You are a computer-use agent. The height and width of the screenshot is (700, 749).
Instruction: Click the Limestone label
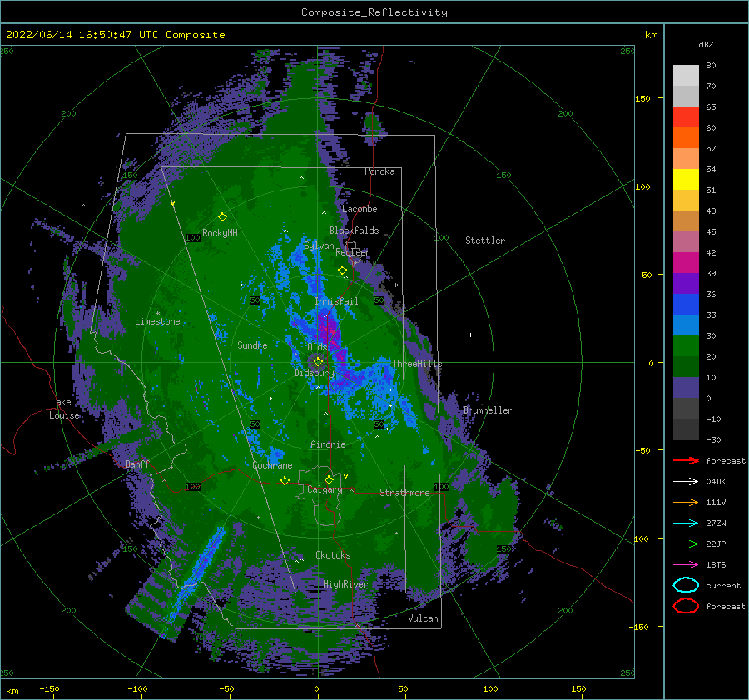pyautogui.click(x=157, y=321)
